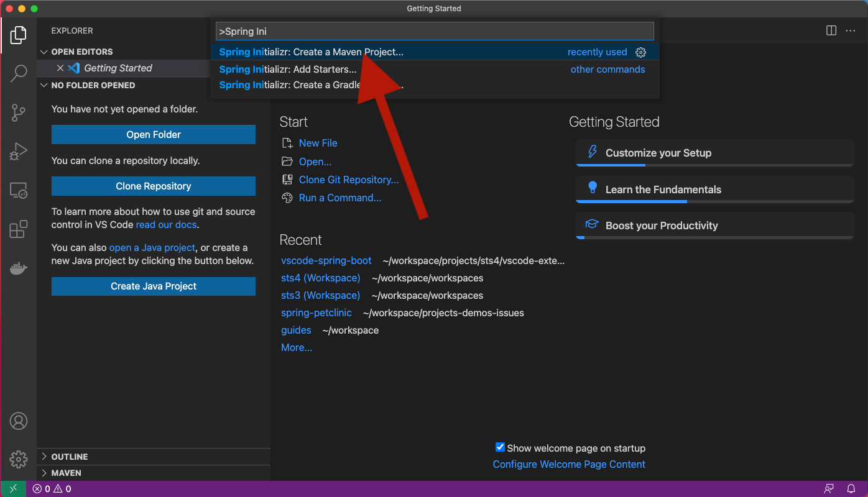Collapse the Open Editors section
This screenshot has height=497, width=868.
point(44,52)
